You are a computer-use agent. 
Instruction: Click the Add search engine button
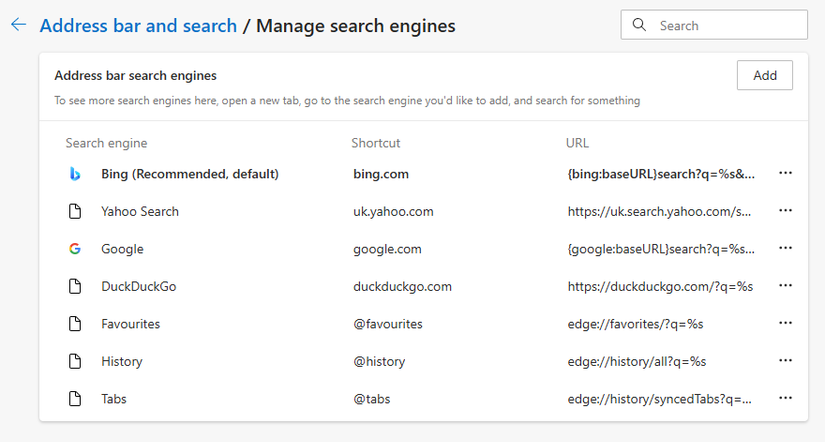click(764, 75)
